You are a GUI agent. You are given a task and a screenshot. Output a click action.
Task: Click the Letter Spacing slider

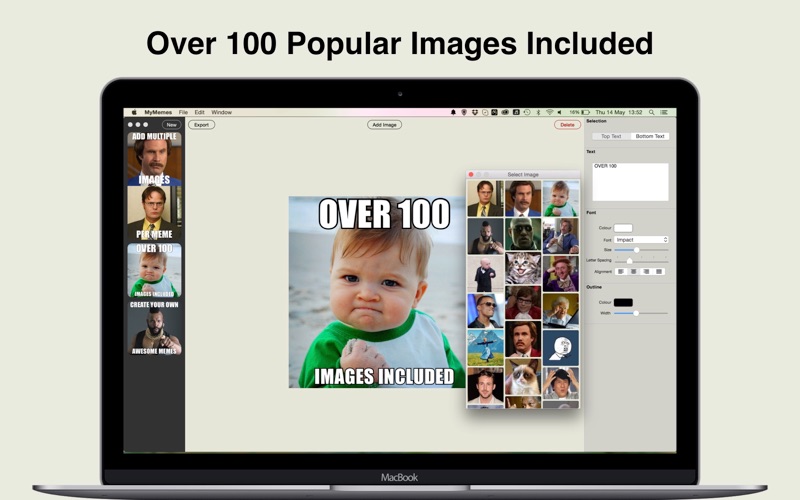tap(641, 260)
